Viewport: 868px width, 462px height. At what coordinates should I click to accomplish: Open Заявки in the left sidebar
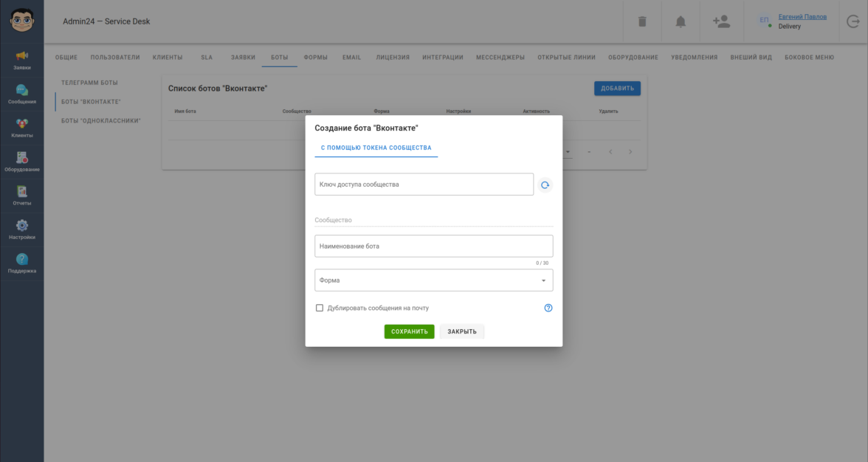click(22, 60)
